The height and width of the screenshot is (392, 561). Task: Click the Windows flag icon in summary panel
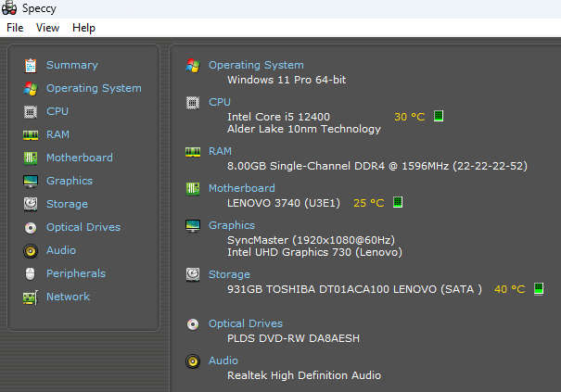193,66
